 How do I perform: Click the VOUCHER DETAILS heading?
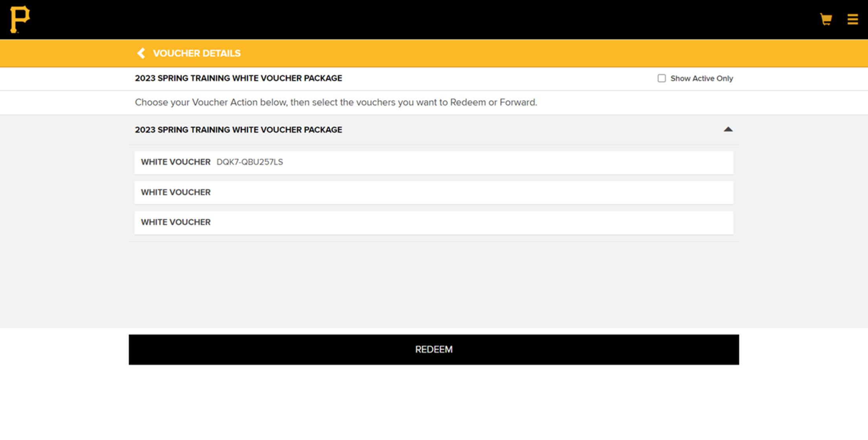click(x=197, y=53)
